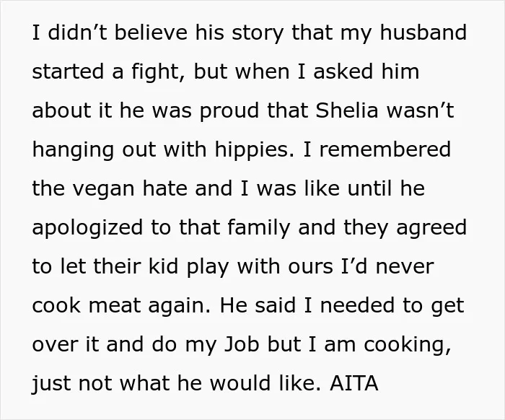
Task: Click on the word "hippies."
Action: (255, 151)
